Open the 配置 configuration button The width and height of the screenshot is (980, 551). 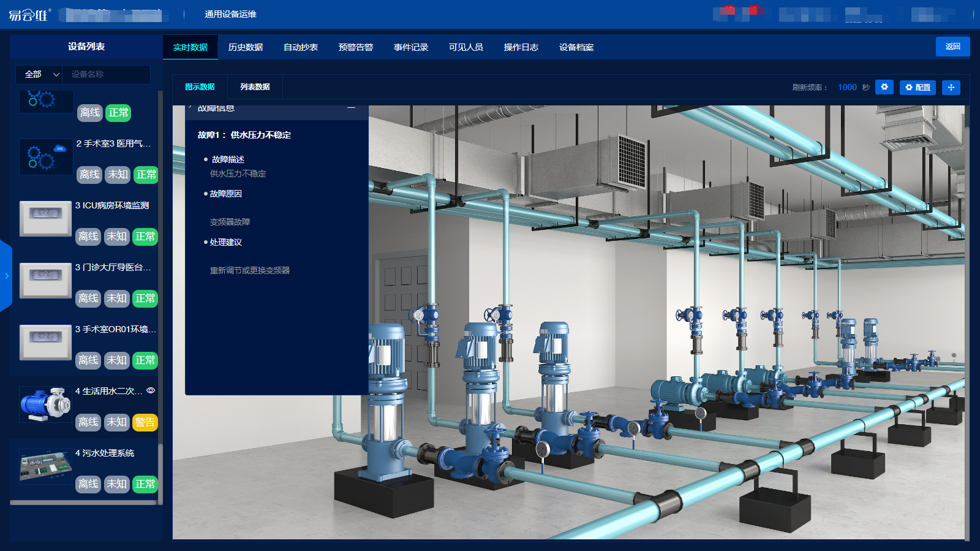tap(918, 88)
